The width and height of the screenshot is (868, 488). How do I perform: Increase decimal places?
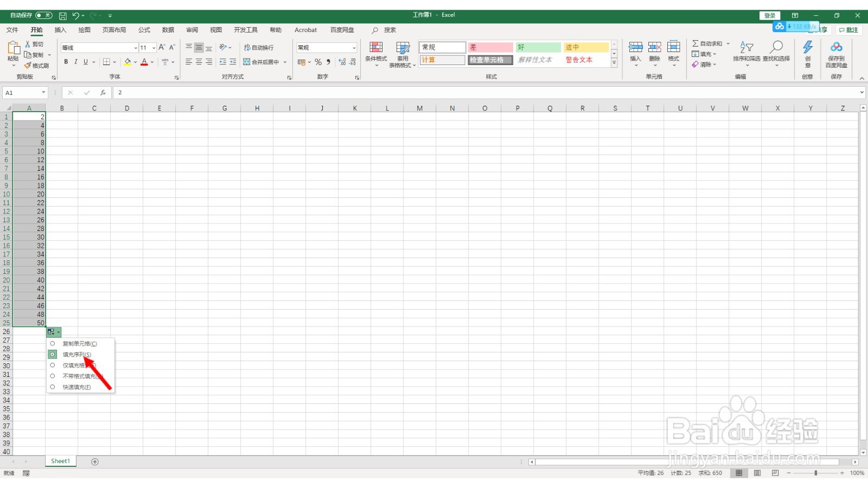point(342,62)
